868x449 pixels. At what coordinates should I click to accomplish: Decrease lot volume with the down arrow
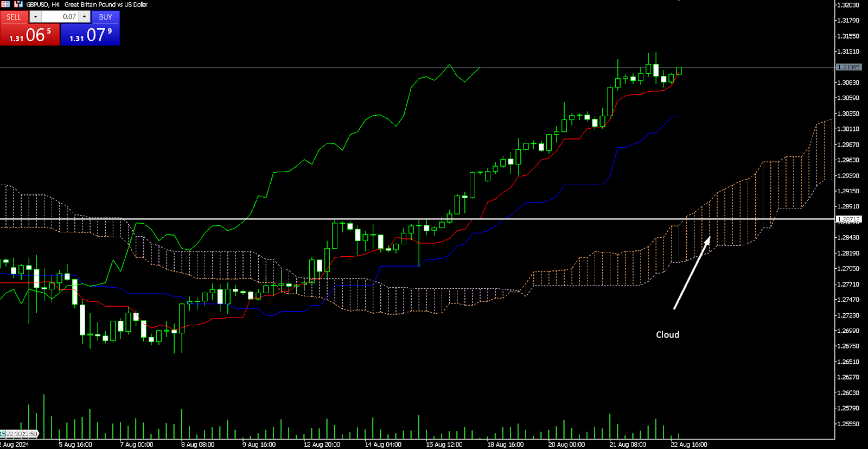[35, 17]
